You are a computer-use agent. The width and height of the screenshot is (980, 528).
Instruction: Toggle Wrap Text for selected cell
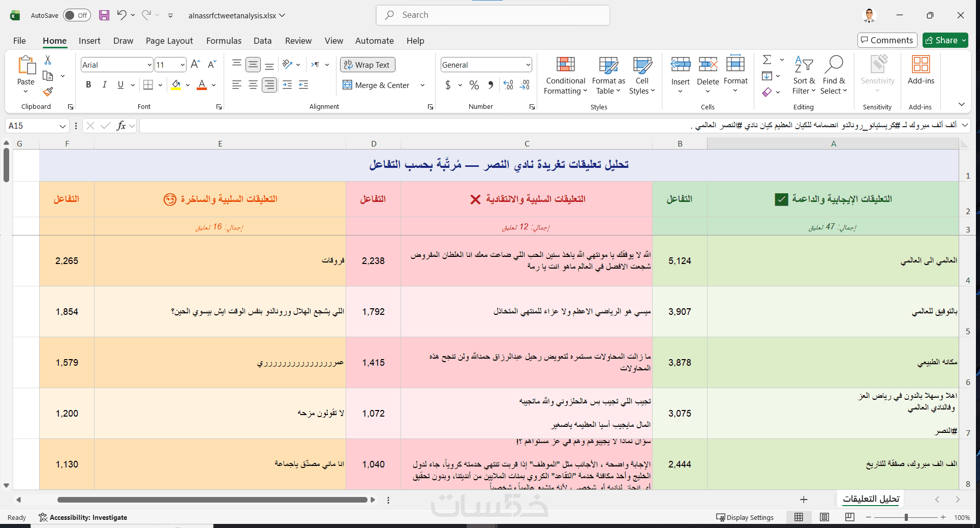click(367, 65)
